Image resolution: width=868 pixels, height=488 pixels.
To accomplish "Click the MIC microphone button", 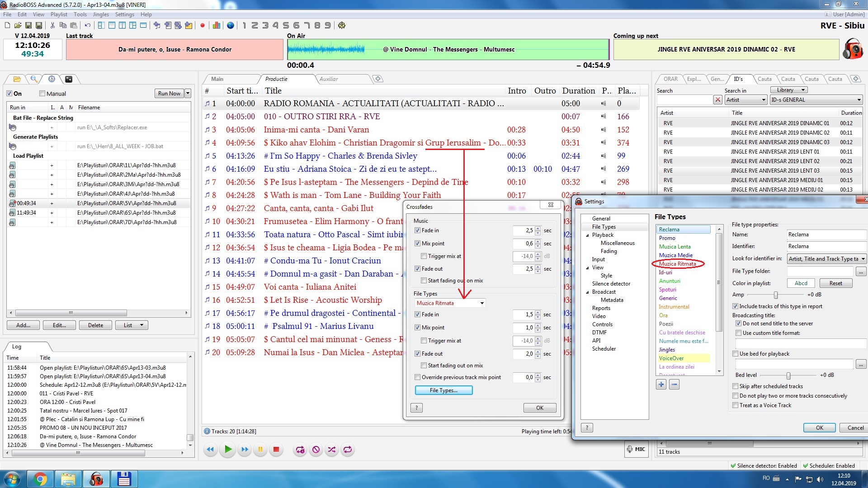I will (x=636, y=449).
